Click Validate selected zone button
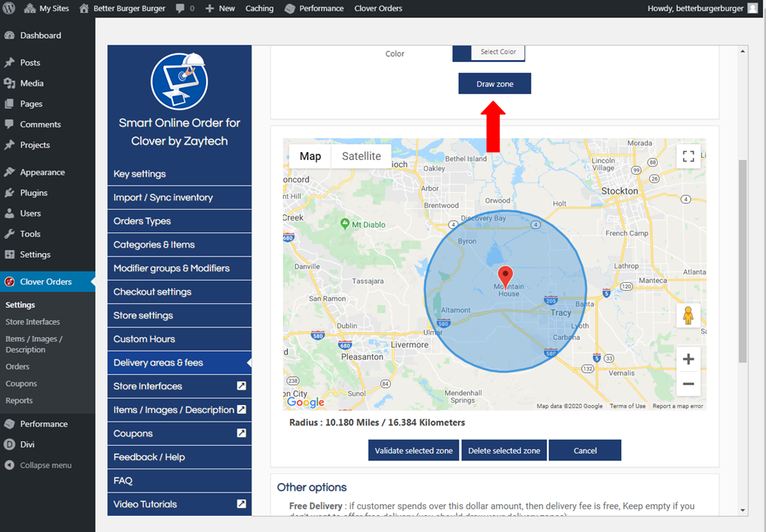766x532 pixels. click(x=413, y=450)
